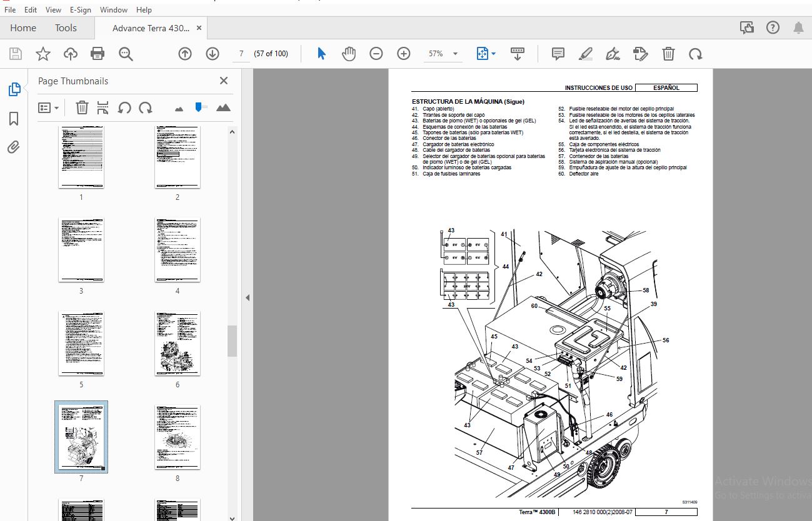Open the E-Sign menu

pos(81,9)
